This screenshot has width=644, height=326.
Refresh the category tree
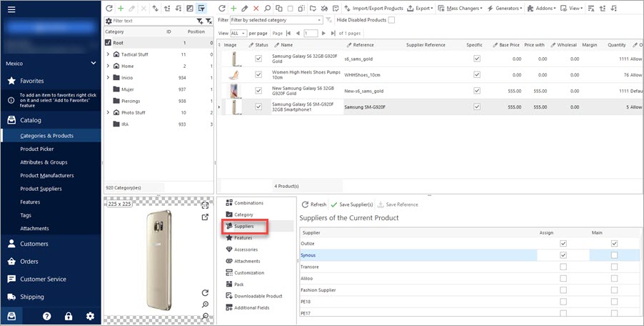coord(109,9)
